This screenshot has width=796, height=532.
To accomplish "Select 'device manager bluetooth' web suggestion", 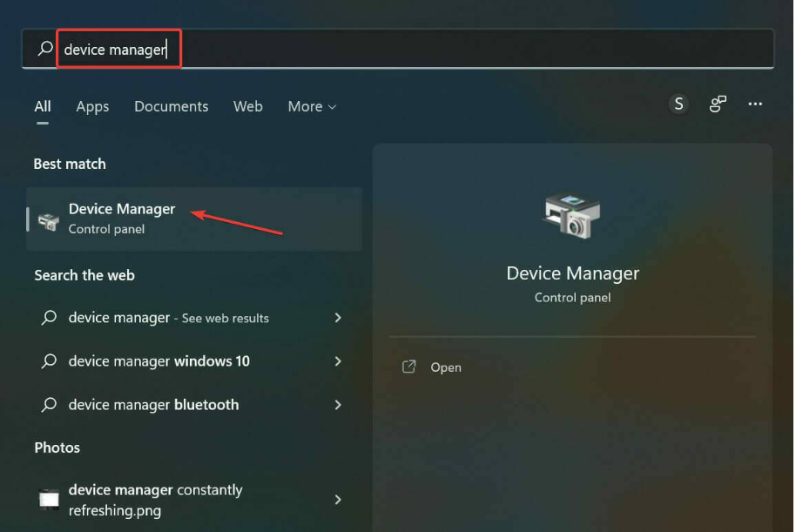I will (194, 405).
